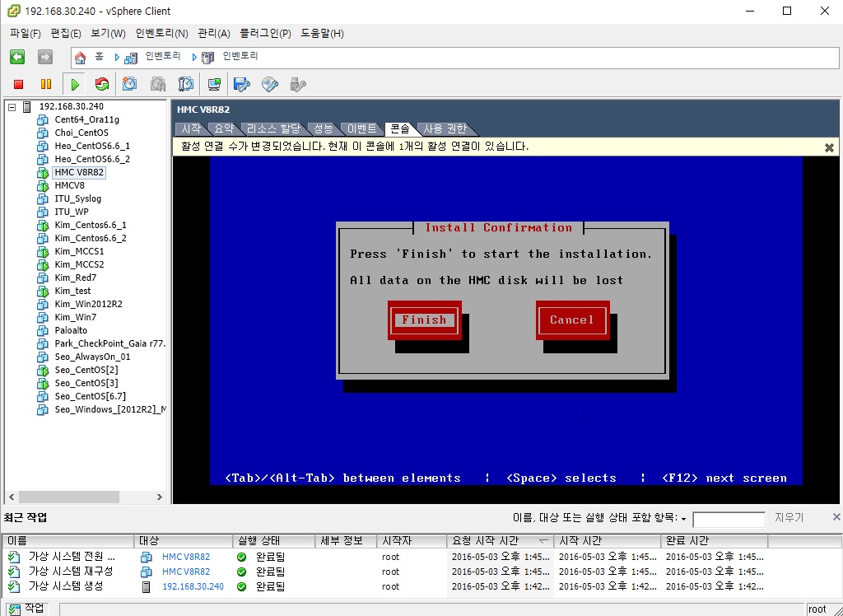Click the red Power Off toolbar icon
Viewport: 843px width, 616px height.
pos(19,84)
